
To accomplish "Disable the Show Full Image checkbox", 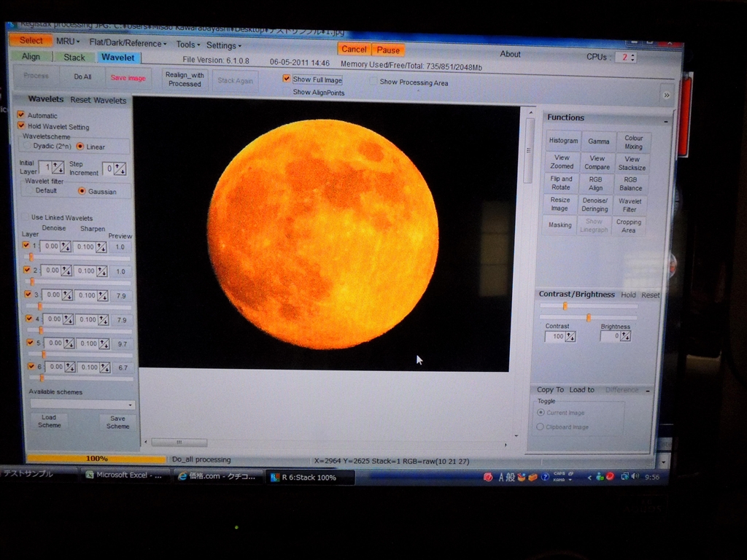I will coord(287,79).
